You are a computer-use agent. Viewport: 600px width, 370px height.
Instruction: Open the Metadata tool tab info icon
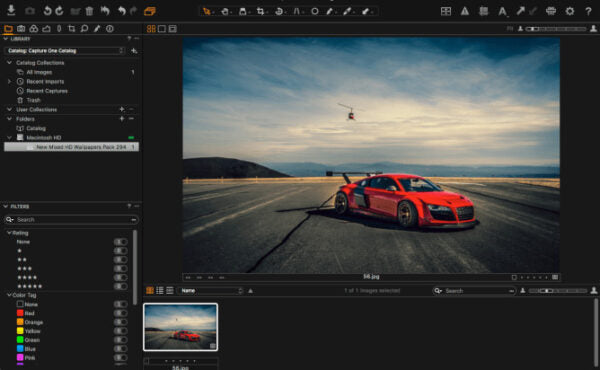click(x=110, y=29)
